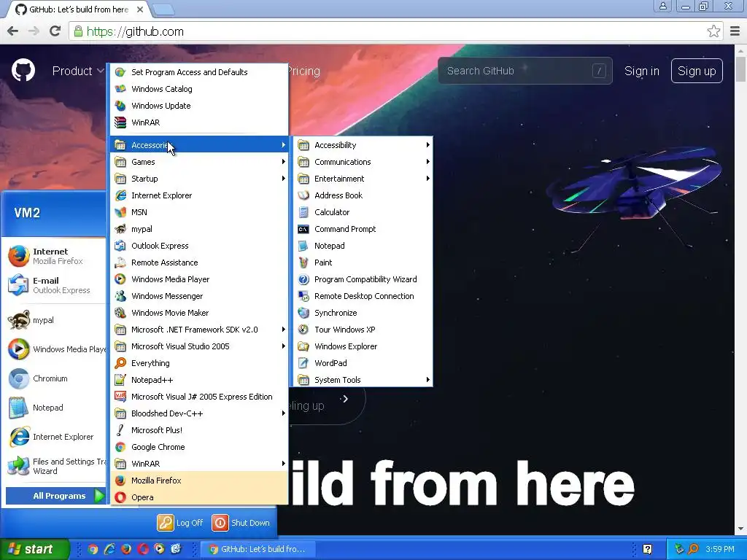Image resolution: width=747 pixels, height=560 pixels.
Task: Click the page vertical scrollbar
Action: tap(740, 289)
